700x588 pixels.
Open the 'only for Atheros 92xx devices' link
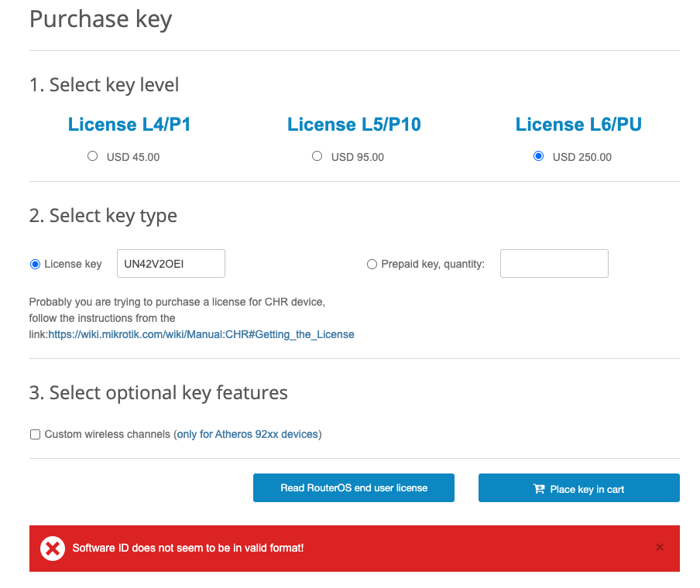[x=247, y=434]
